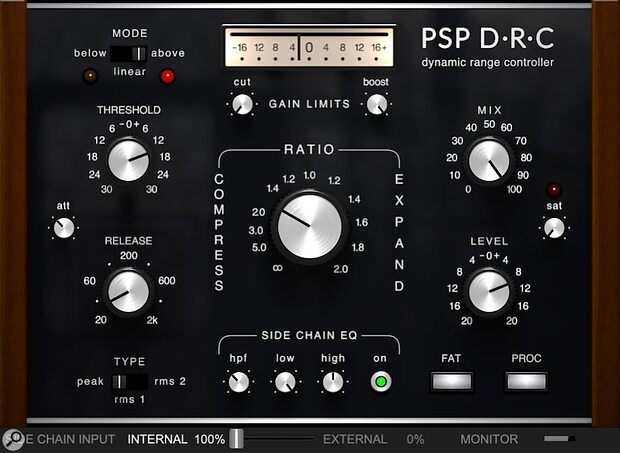The image size is (620, 453).
Task: Click the Monitor slider
Action: (559, 438)
